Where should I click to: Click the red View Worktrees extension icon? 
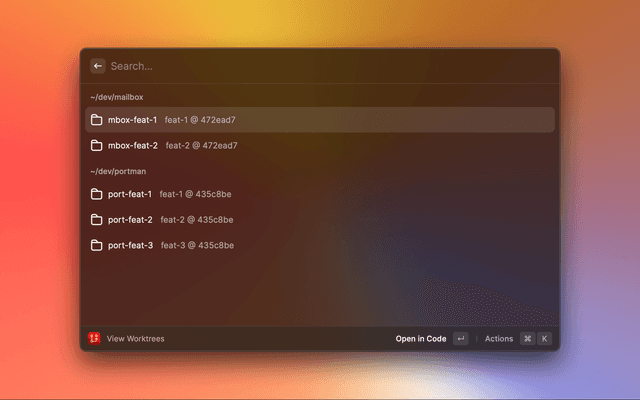click(95, 339)
